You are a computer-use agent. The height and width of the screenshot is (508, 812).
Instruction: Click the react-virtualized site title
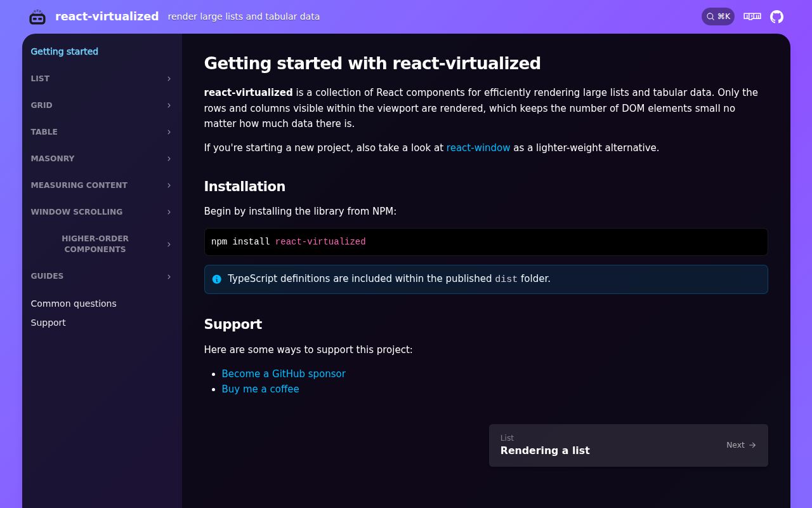[x=107, y=17]
